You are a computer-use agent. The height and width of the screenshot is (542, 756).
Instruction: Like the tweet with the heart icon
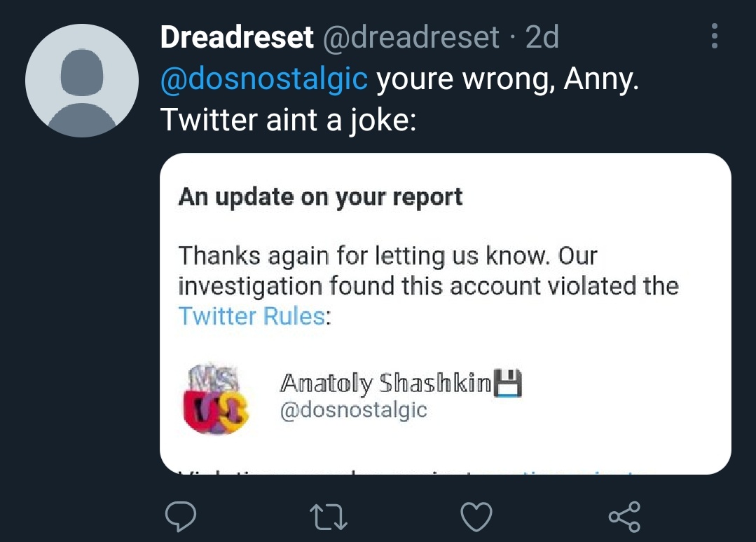click(x=476, y=517)
